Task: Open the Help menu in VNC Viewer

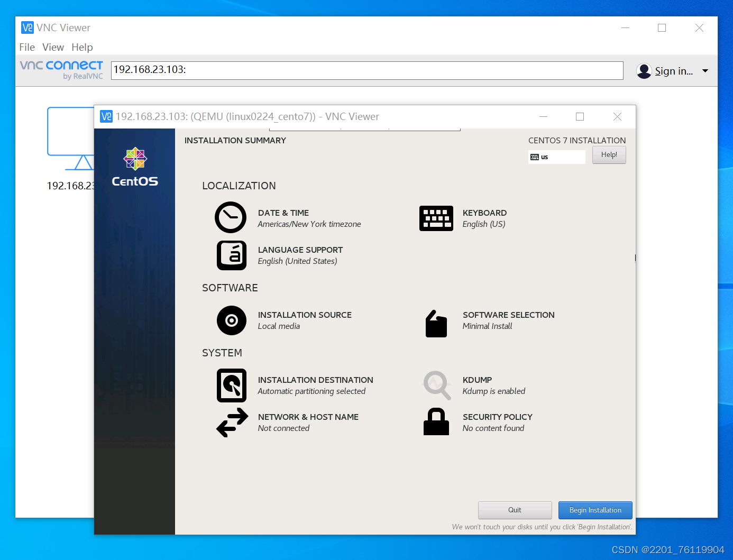Action: click(x=82, y=47)
